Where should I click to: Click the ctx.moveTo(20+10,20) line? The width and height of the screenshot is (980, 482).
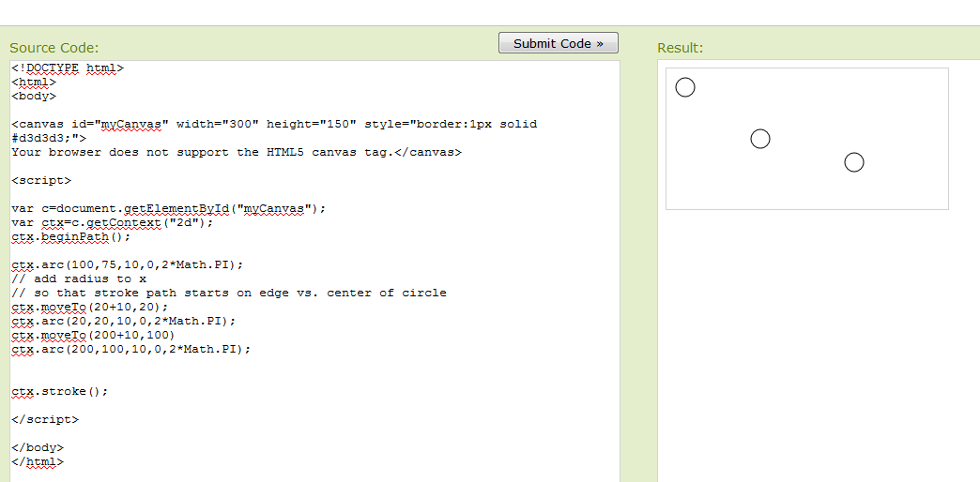[90, 307]
